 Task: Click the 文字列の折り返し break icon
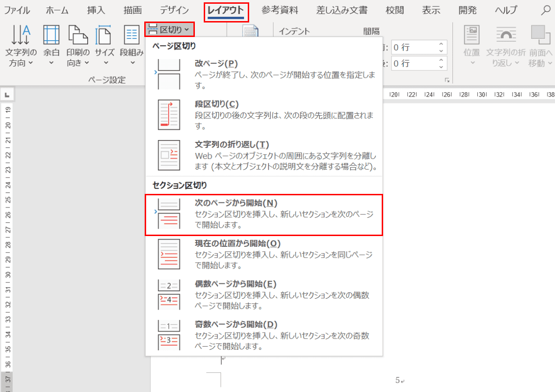coord(169,155)
